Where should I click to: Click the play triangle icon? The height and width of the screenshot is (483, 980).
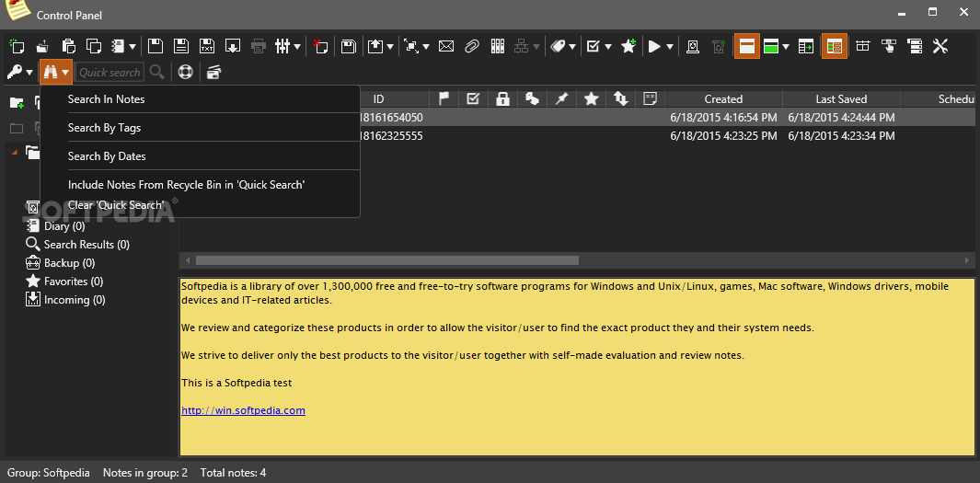pos(654,46)
